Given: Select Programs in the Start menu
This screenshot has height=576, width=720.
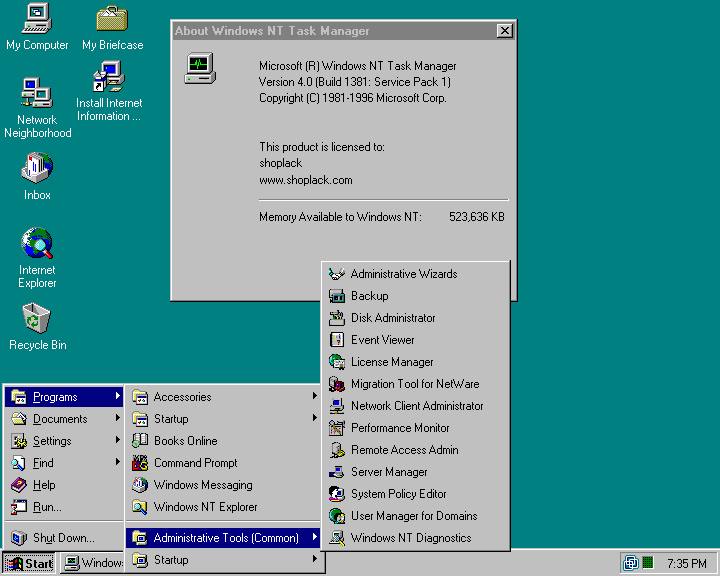Looking at the screenshot, I should pyautogui.click(x=64, y=396).
